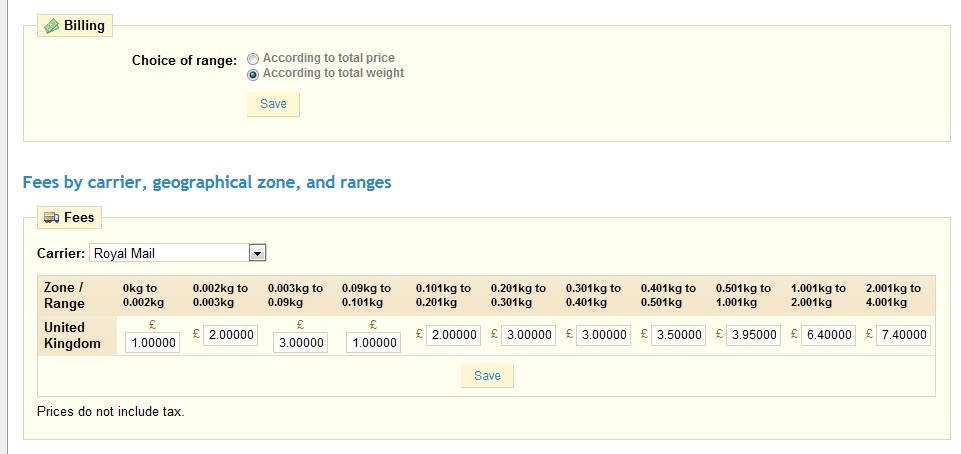Click fee field for 0.501kg to 1.001kg
Screen dimensions: 961x454
[754, 336]
